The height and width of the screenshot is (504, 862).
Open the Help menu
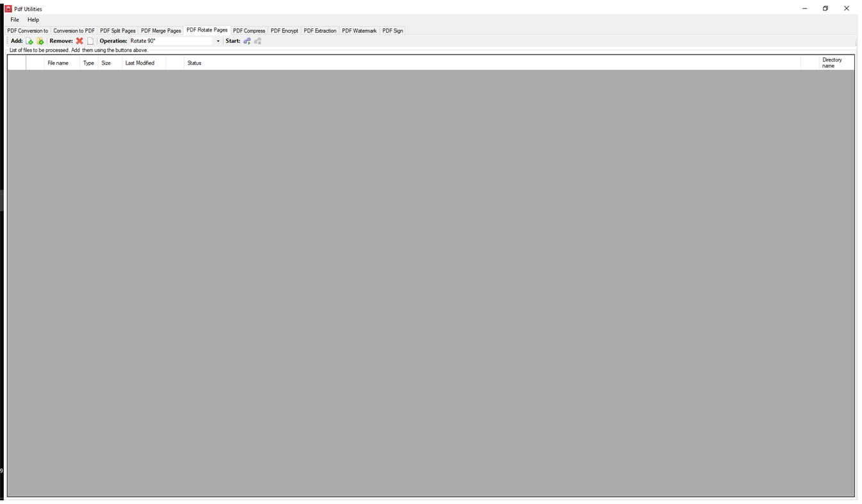(33, 19)
